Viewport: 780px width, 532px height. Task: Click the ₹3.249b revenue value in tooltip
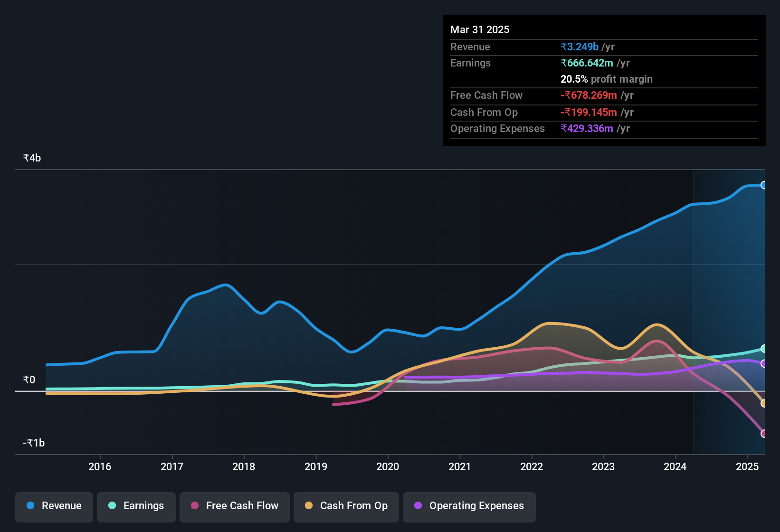coord(580,47)
